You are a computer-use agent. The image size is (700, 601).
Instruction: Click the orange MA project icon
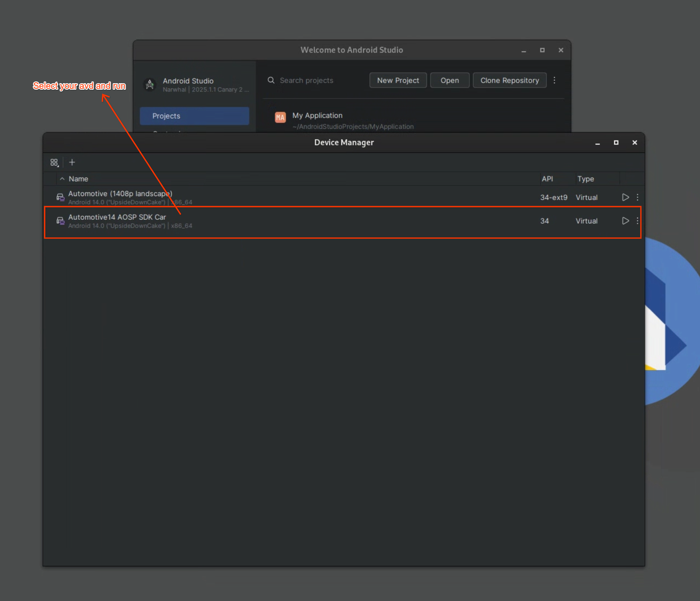click(x=280, y=117)
